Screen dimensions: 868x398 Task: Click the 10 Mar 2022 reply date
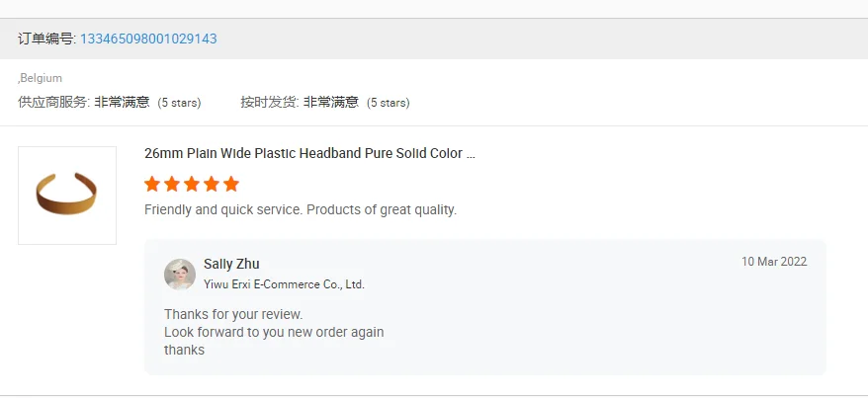(x=774, y=262)
